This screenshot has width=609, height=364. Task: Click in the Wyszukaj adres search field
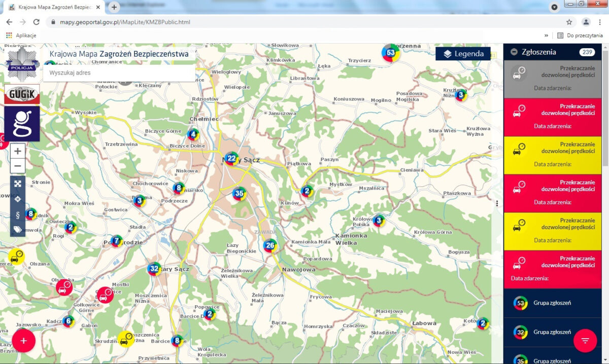pos(119,73)
